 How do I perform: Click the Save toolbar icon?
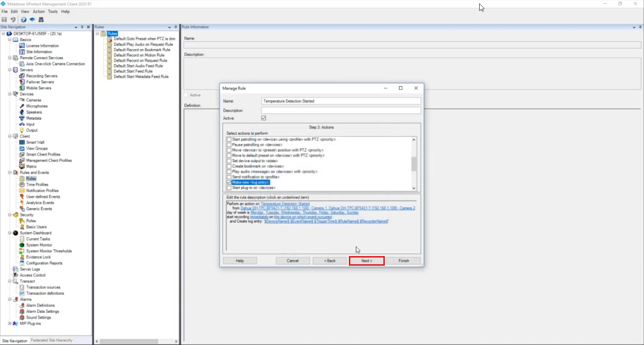[x=4, y=19]
